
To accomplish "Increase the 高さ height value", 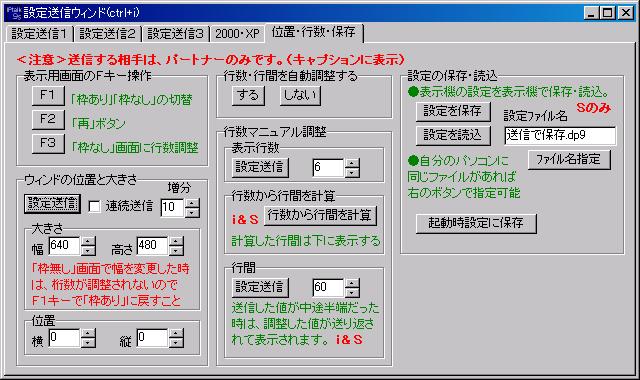I will [x=176, y=241].
